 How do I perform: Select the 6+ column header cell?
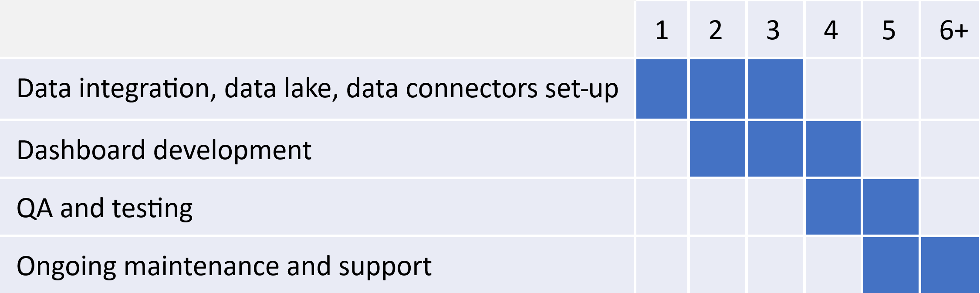click(950, 29)
